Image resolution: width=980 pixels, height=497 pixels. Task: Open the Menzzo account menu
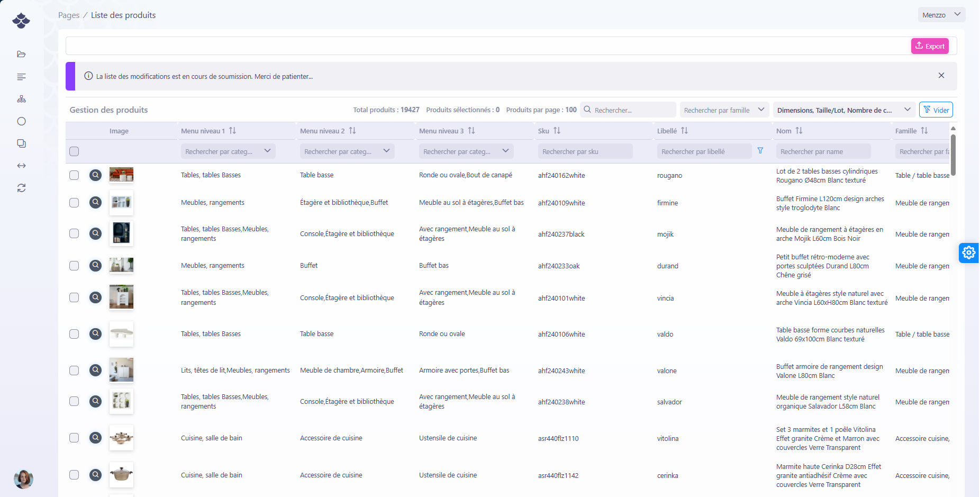click(x=941, y=15)
